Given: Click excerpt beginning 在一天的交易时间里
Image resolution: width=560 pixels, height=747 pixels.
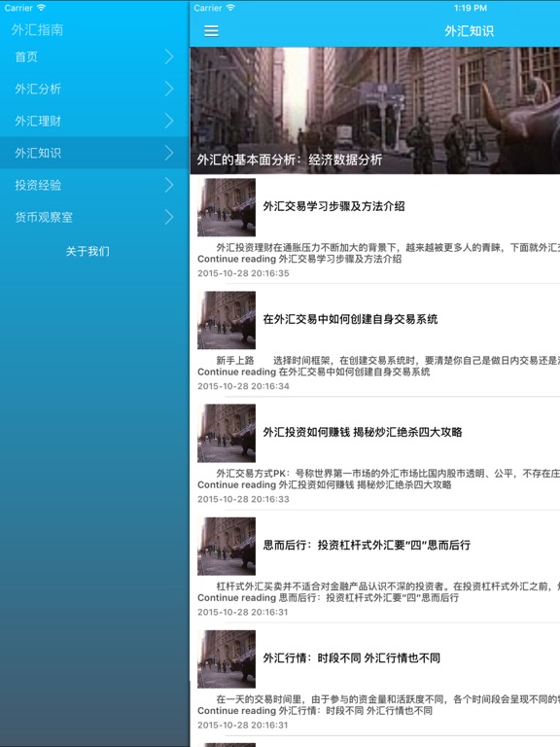Looking at the screenshot, I should tap(388, 699).
